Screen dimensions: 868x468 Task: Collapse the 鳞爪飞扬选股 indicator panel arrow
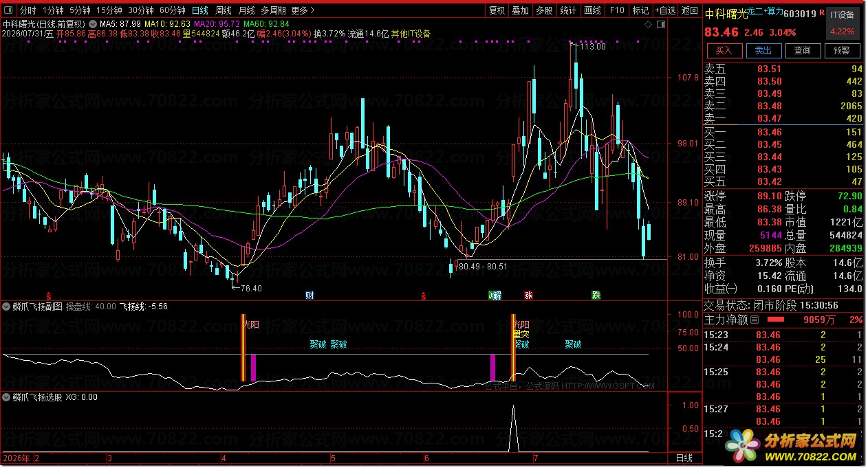[7, 397]
